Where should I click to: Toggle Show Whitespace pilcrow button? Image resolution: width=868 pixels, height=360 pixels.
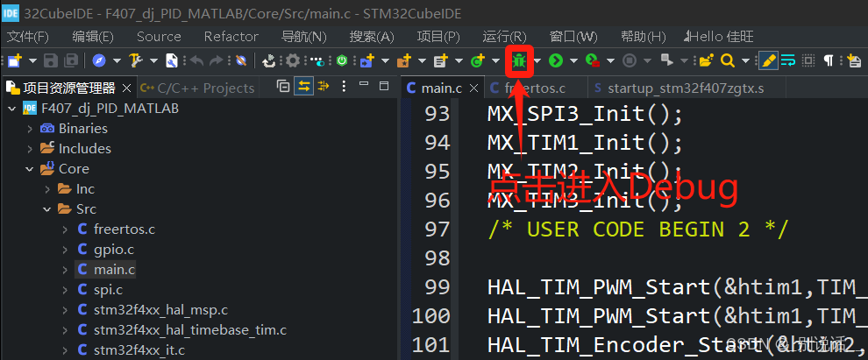coord(829,60)
